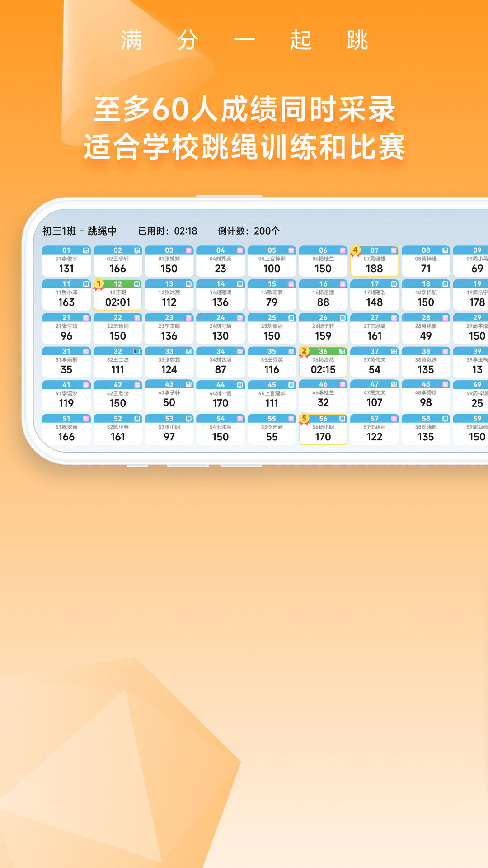Image resolution: width=488 pixels, height=868 pixels.
Task: Click rank 2 medal badge on card 36
Action: [304, 351]
